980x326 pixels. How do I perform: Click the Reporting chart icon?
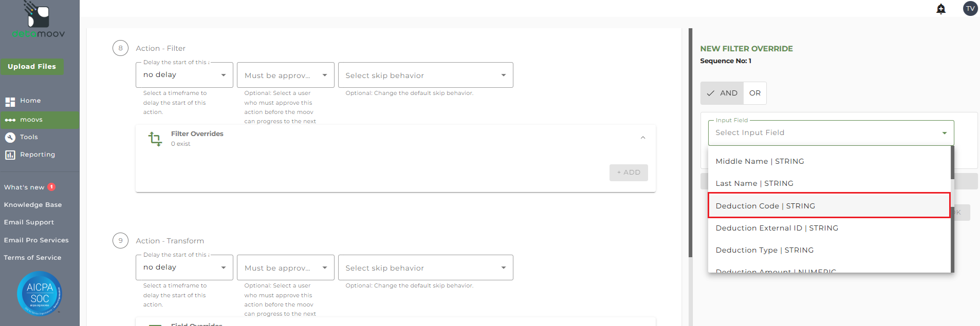pos(10,155)
